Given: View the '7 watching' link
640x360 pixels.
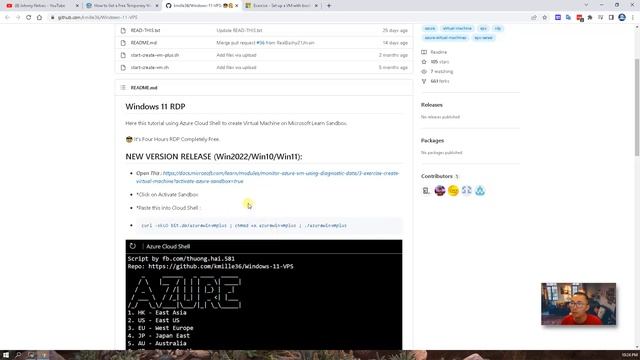Looking at the screenshot, I should pyautogui.click(x=442, y=71).
